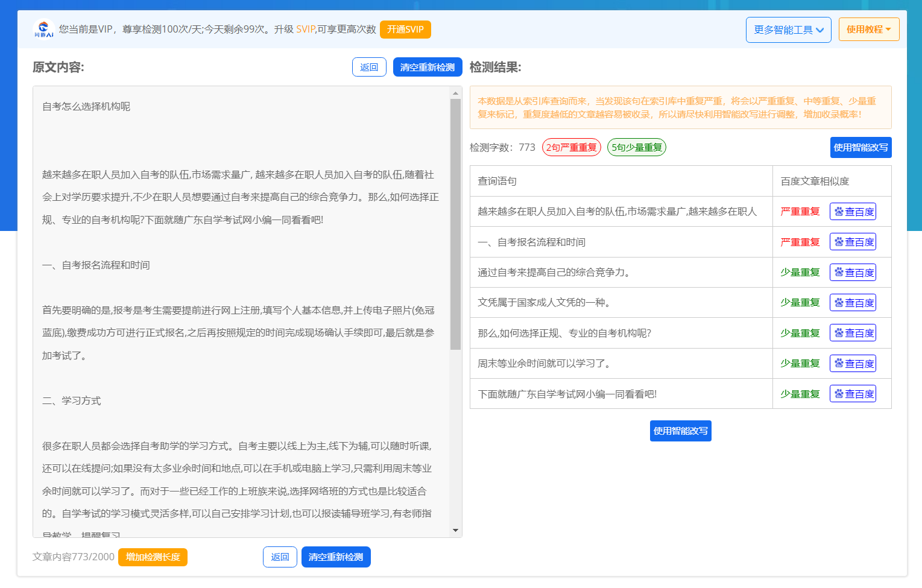Viewport: 922px width, 588px height.
Task: Click the result sentence 那么,如何选择正规、专业的自考机构呢
Action: point(564,334)
